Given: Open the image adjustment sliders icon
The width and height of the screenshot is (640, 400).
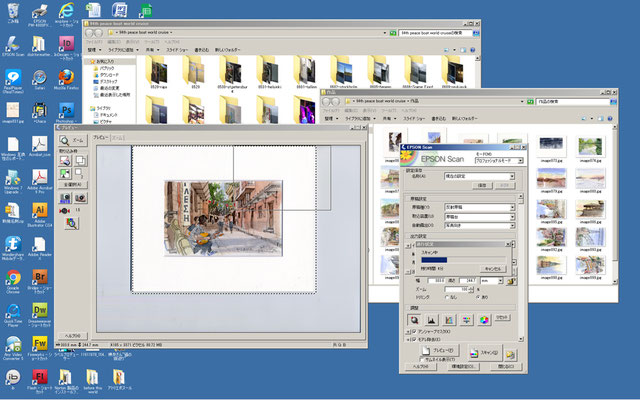Looking at the screenshot, I should (466, 320).
